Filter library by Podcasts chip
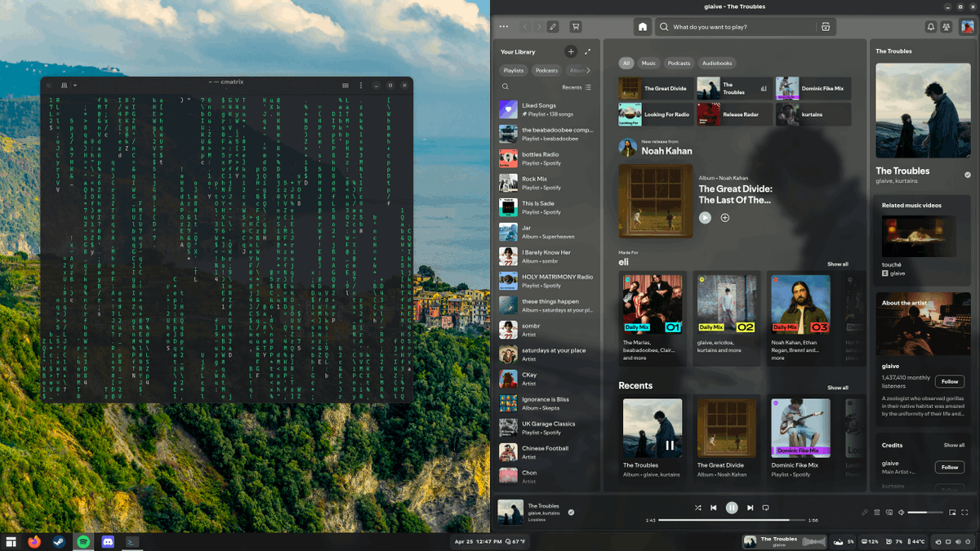This screenshot has height=551, width=980. tap(546, 70)
